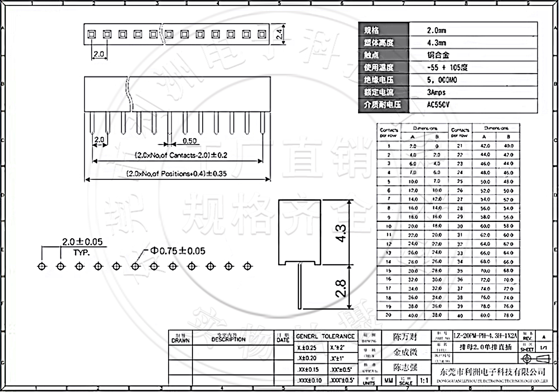Click the row for 40 contacts in table
Image resolution: width=559 pixels, height=392 pixels.
pyautogui.click(x=460, y=316)
